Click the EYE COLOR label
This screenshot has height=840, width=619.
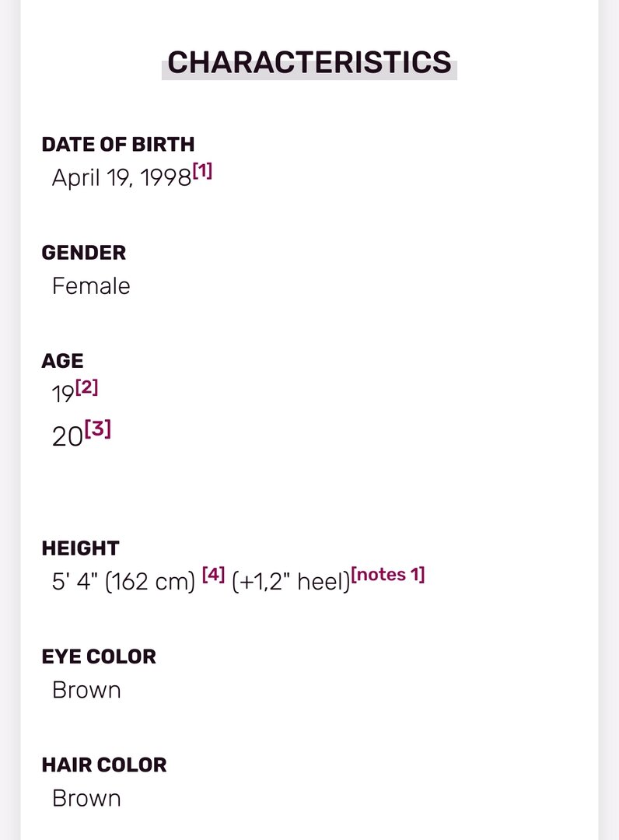tap(99, 656)
